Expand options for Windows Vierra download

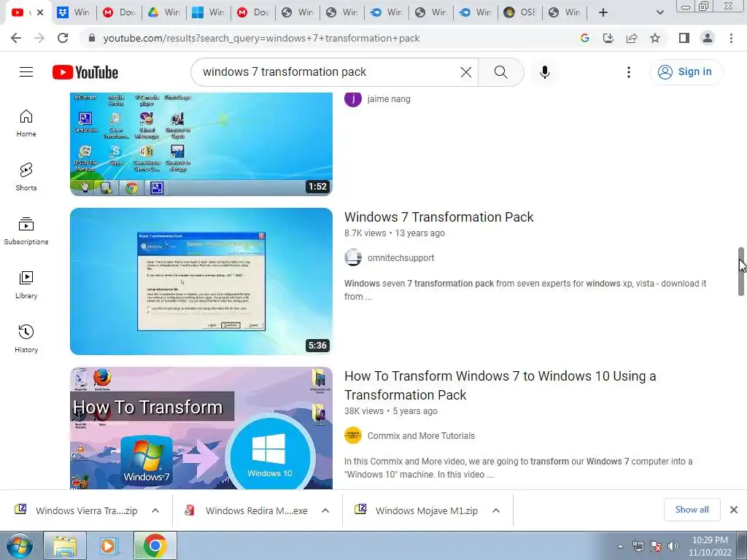(155, 510)
